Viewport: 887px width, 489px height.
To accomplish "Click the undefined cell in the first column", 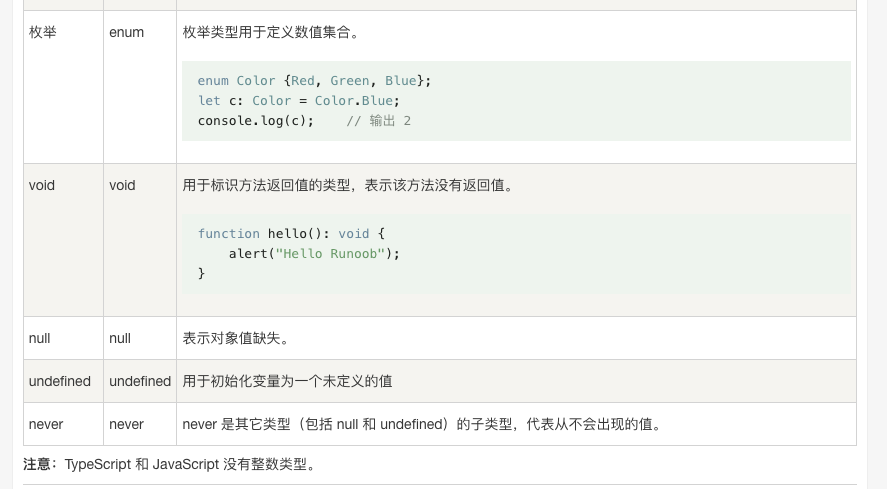I will 60,381.
